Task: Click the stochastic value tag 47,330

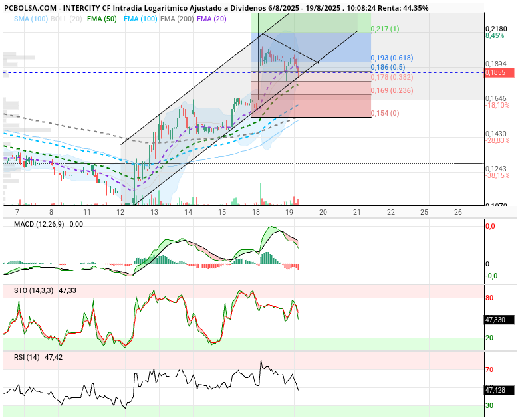Action: pos(499,320)
